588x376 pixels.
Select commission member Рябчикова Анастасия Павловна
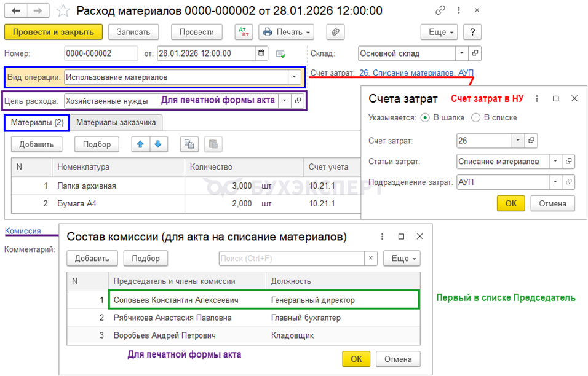click(x=244, y=318)
